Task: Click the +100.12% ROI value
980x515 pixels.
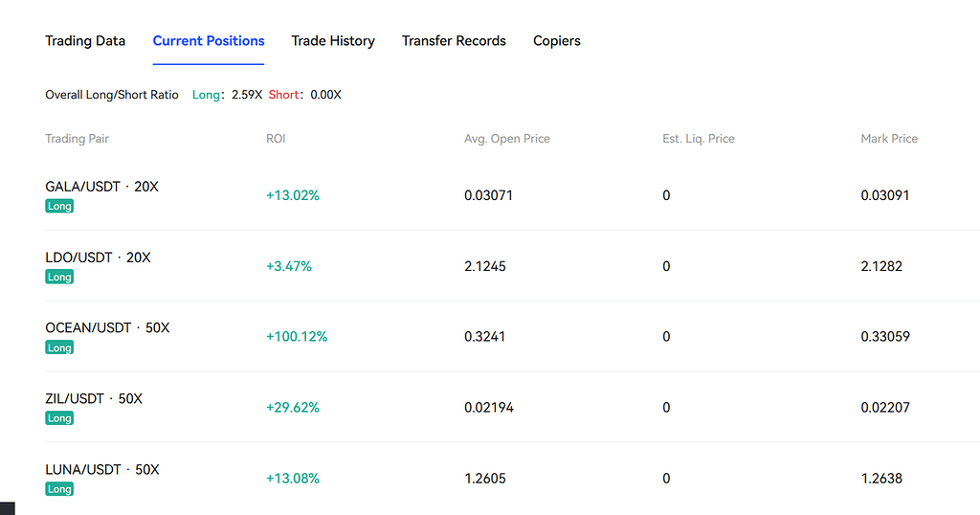Action: tap(297, 337)
